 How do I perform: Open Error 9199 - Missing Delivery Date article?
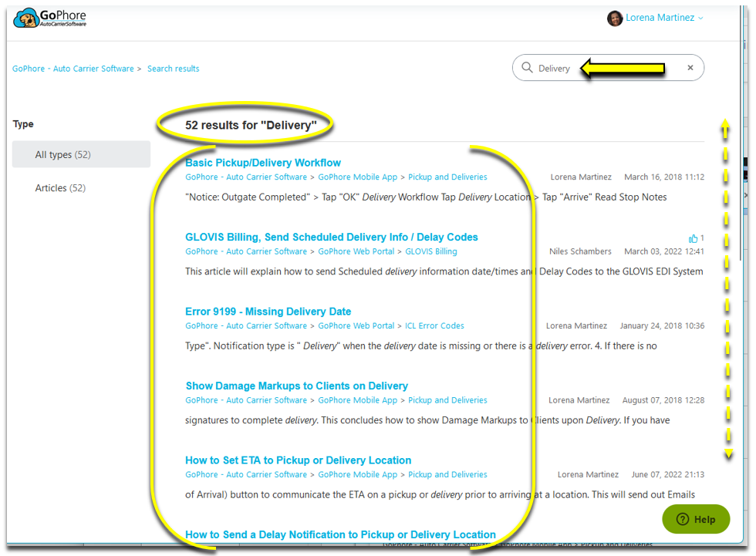[x=268, y=312]
